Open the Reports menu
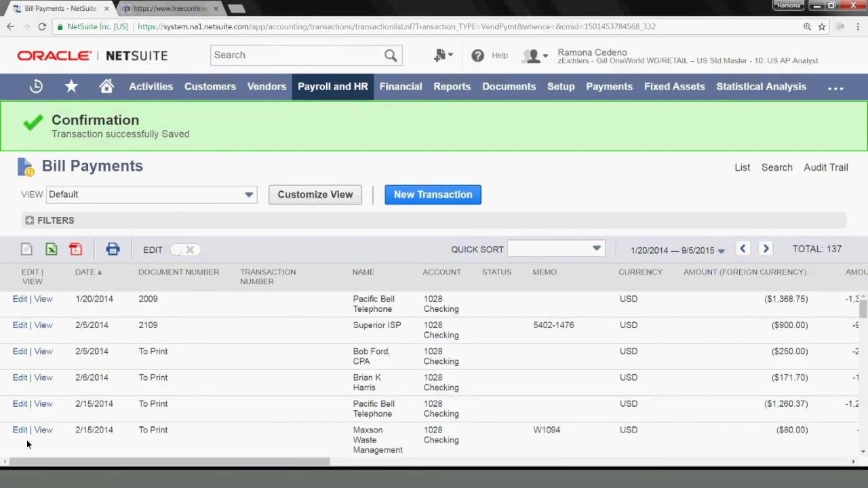The height and width of the screenshot is (488, 868). coord(452,87)
